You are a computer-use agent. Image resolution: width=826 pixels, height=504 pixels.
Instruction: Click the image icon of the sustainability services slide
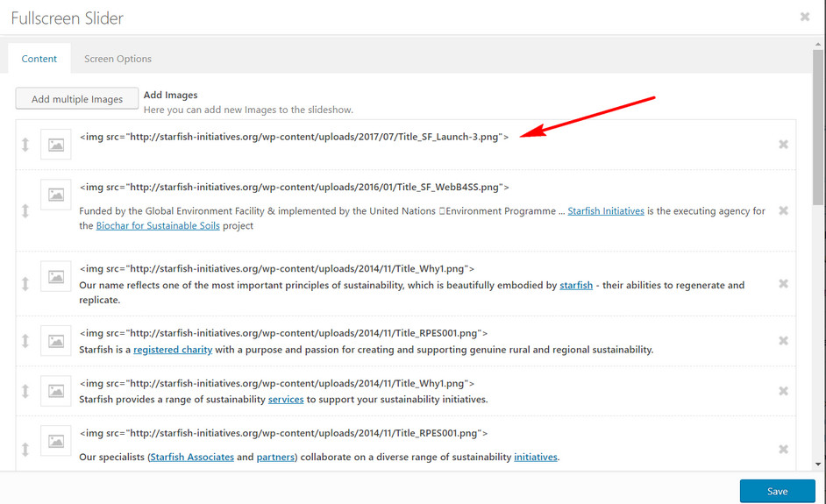click(56, 391)
